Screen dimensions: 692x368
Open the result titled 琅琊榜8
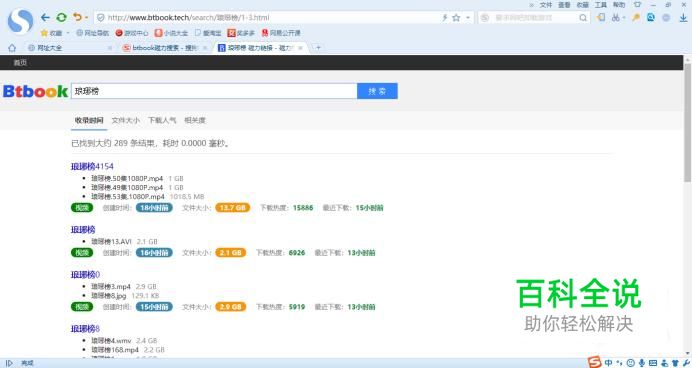[x=85, y=329]
